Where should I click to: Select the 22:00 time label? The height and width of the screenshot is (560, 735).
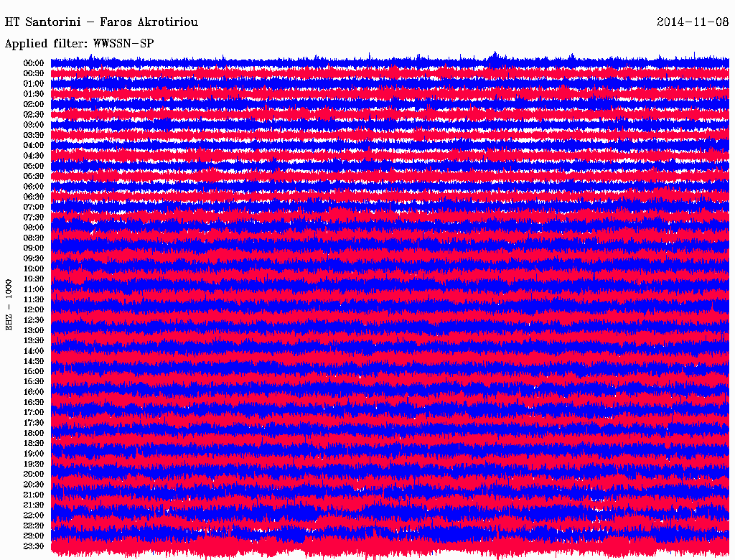coord(34,515)
